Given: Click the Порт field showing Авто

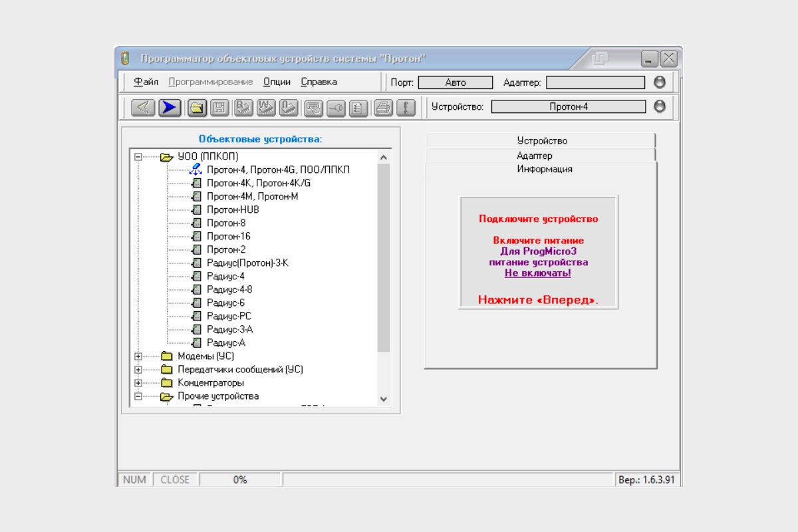Looking at the screenshot, I should (456, 82).
